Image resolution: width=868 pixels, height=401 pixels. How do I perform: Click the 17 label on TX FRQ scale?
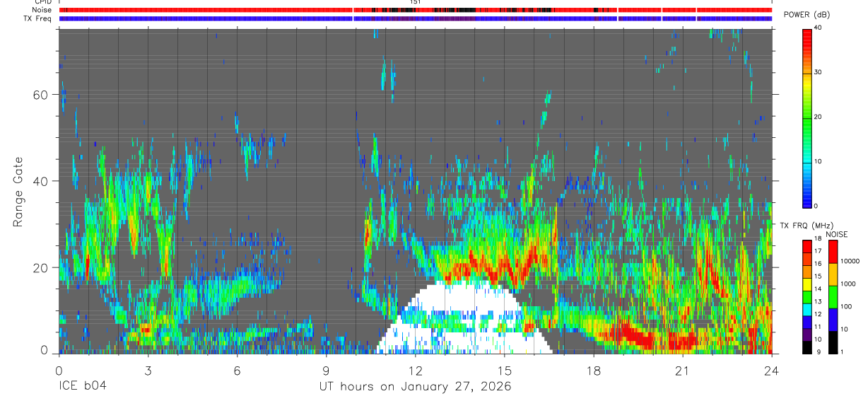[818, 252]
